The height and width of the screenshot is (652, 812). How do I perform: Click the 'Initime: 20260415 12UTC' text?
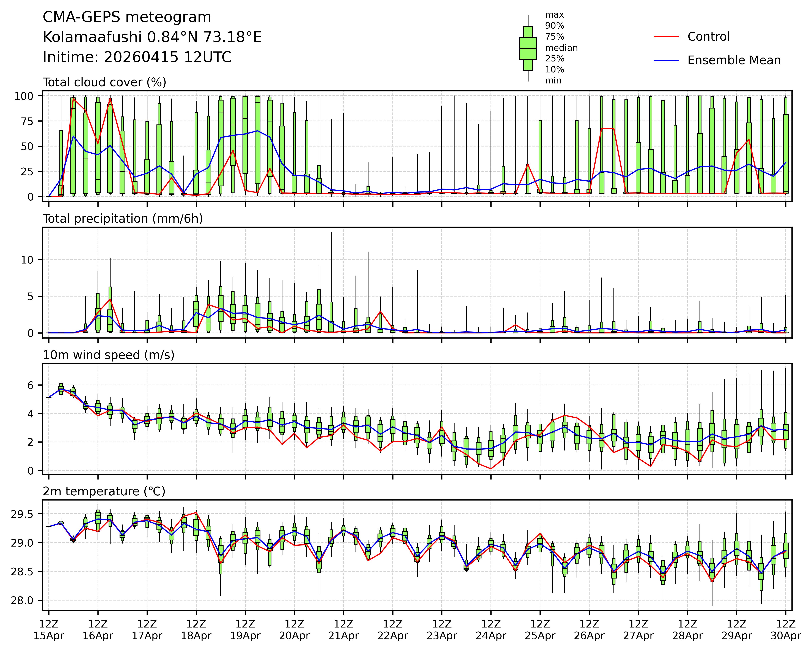[137, 57]
